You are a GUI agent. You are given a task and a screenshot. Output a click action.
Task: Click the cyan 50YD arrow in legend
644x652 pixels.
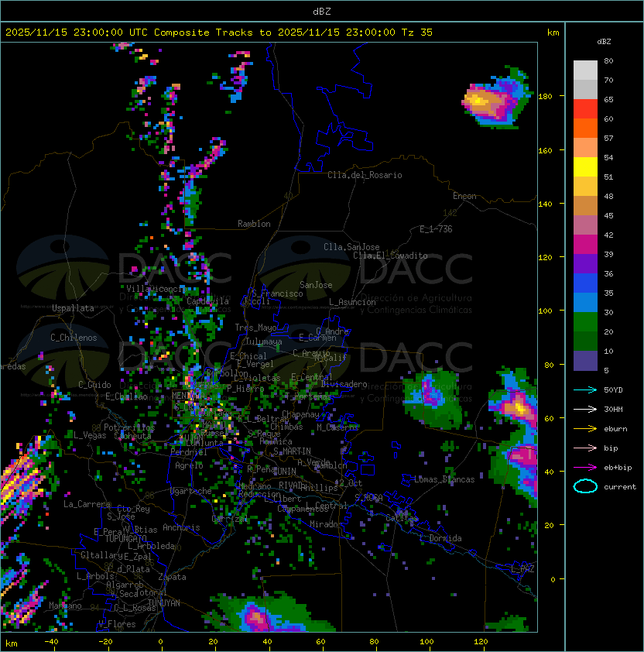(585, 389)
